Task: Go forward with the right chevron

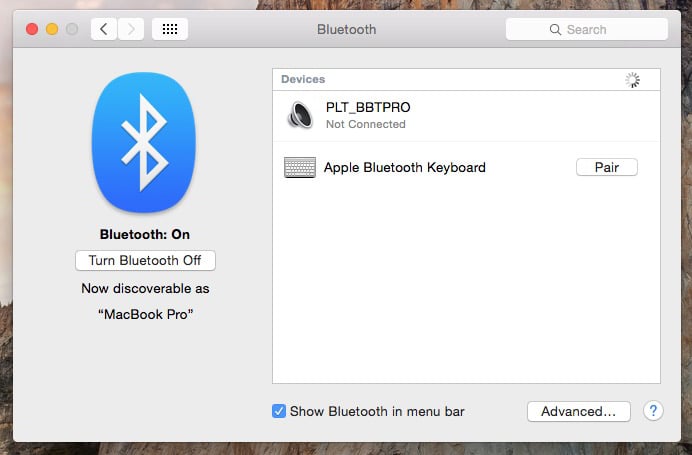Action: (x=131, y=29)
